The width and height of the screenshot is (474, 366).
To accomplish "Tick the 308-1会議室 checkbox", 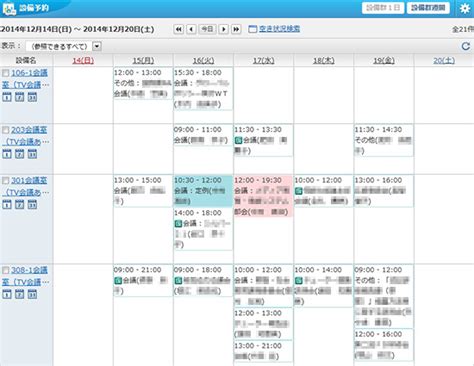I will click(6, 270).
